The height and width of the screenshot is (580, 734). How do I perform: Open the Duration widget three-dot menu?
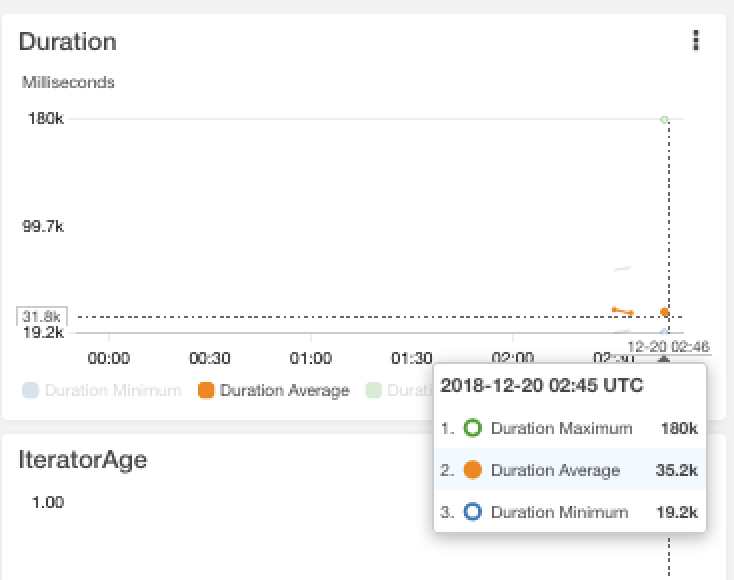[696, 40]
